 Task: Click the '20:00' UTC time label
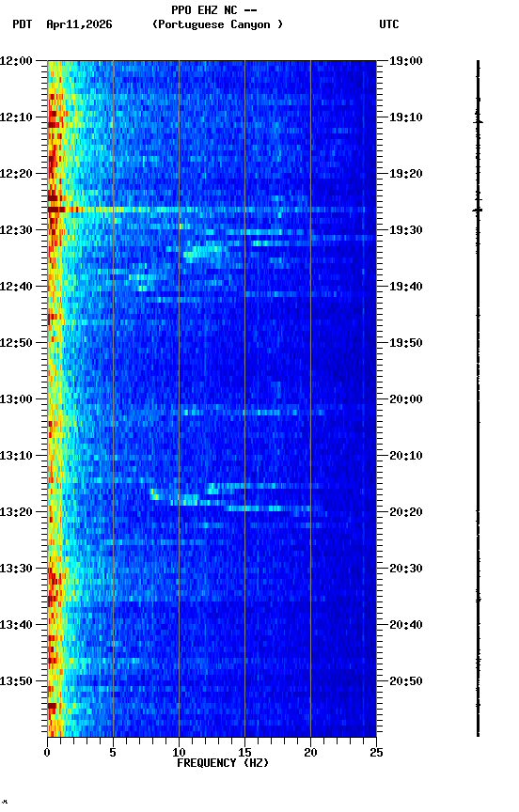[x=406, y=399]
